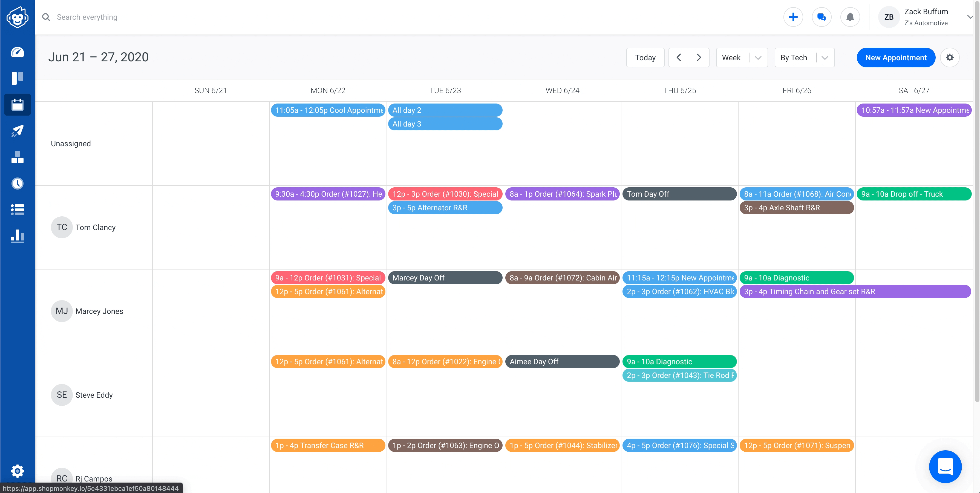The image size is (980, 493).
Task: Expand the By Tech grouping dropdown
Action: (x=804, y=58)
